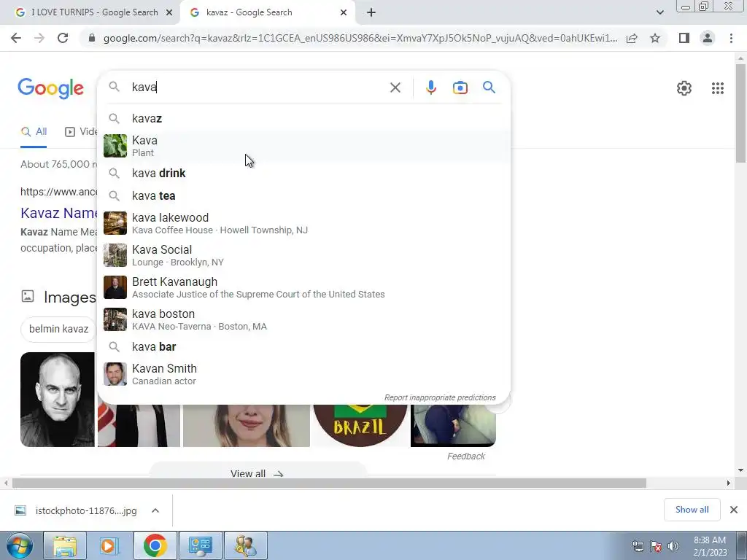Choose the 'kavaz' suggestion
The image size is (747, 560).
[303, 119]
